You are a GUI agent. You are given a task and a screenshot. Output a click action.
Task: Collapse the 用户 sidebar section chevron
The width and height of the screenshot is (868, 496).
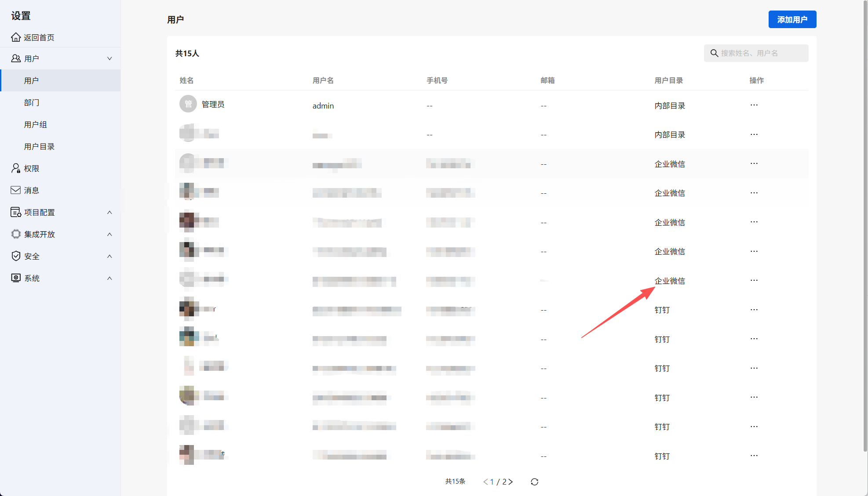pos(109,58)
